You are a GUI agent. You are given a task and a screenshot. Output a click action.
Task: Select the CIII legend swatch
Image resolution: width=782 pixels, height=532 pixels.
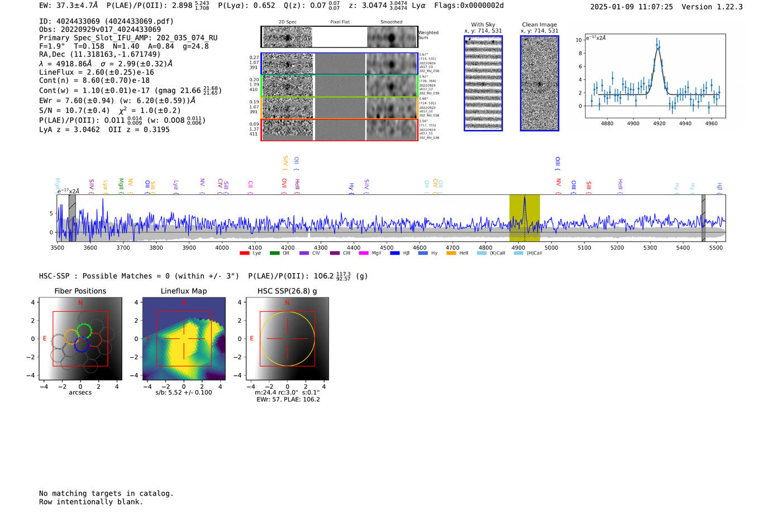pyautogui.click(x=334, y=253)
